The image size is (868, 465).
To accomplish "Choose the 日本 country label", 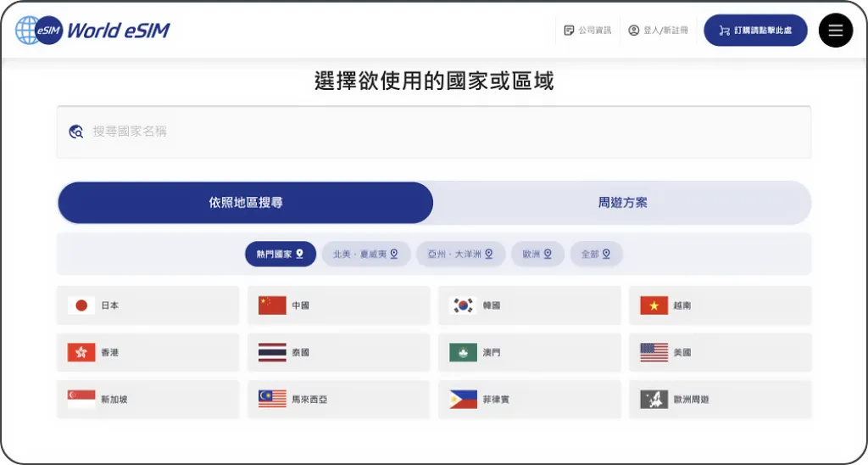I will (x=109, y=305).
